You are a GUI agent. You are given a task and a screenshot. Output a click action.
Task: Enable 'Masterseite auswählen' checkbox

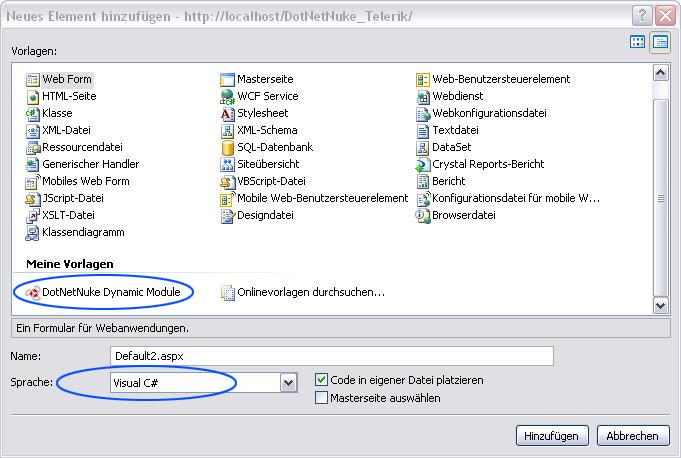[x=321, y=398]
